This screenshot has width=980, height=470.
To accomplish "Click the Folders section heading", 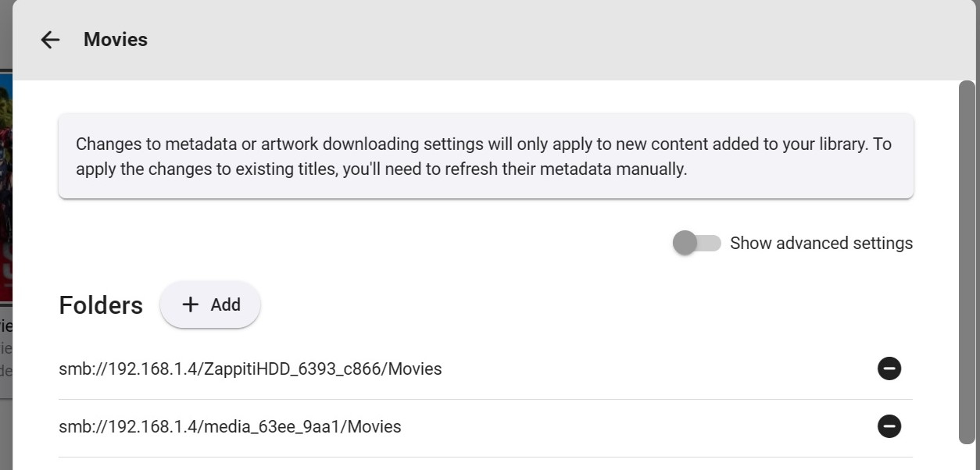I will coord(101,305).
